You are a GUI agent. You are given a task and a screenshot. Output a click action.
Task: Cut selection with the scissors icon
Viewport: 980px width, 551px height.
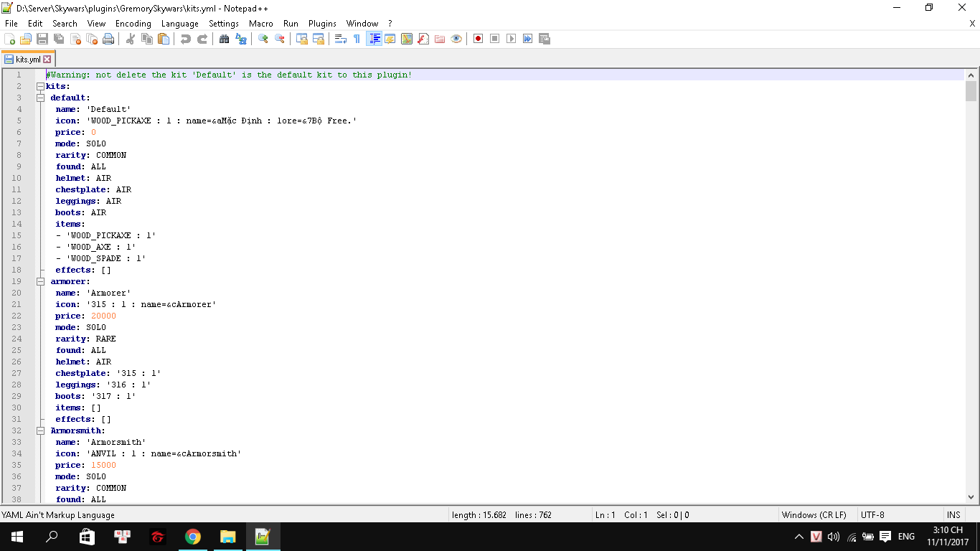coord(131,39)
